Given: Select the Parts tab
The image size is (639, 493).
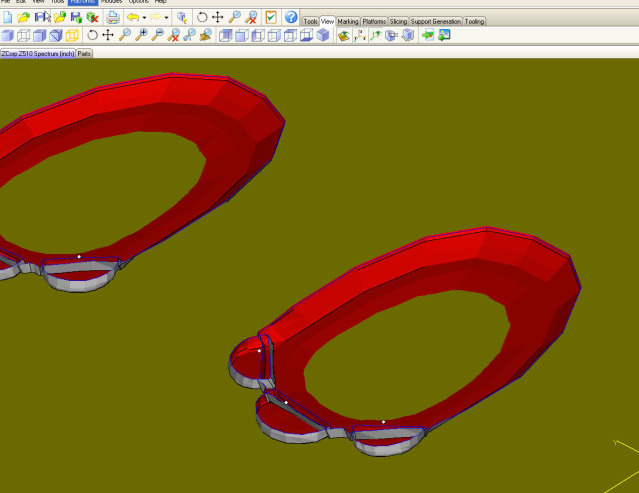Looking at the screenshot, I should (85, 53).
